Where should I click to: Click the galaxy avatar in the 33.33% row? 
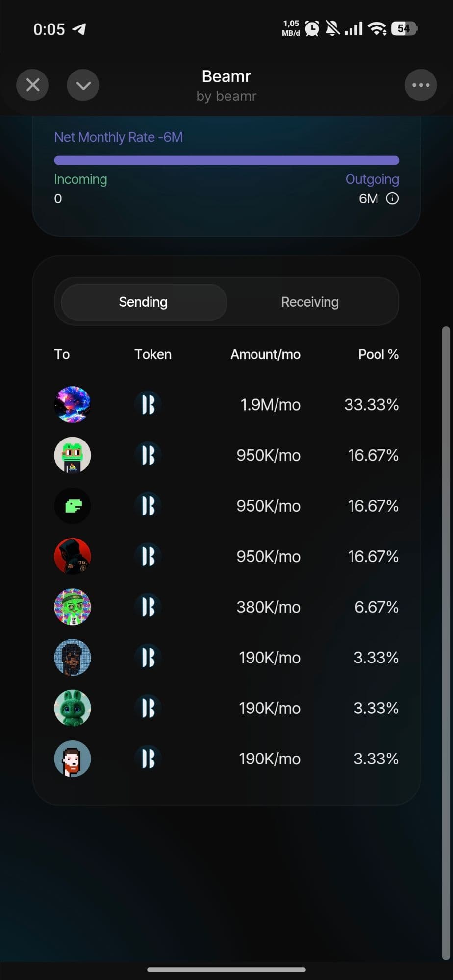click(73, 405)
